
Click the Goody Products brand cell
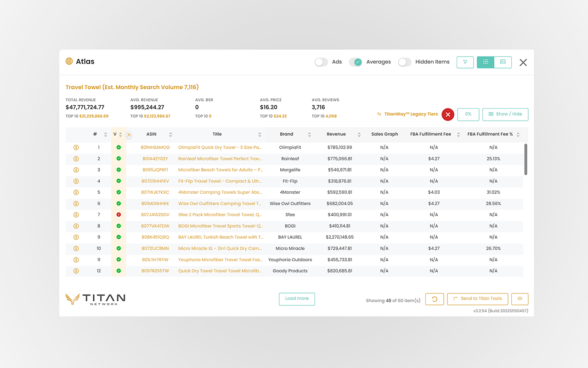point(290,271)
